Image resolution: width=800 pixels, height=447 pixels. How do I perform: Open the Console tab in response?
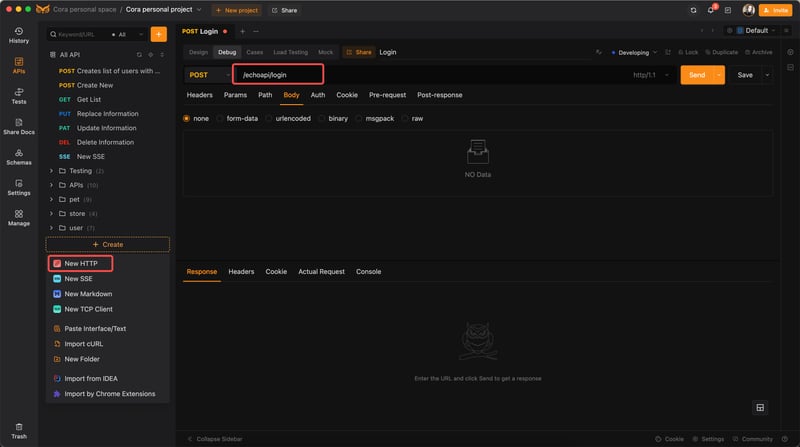(368, 272)
